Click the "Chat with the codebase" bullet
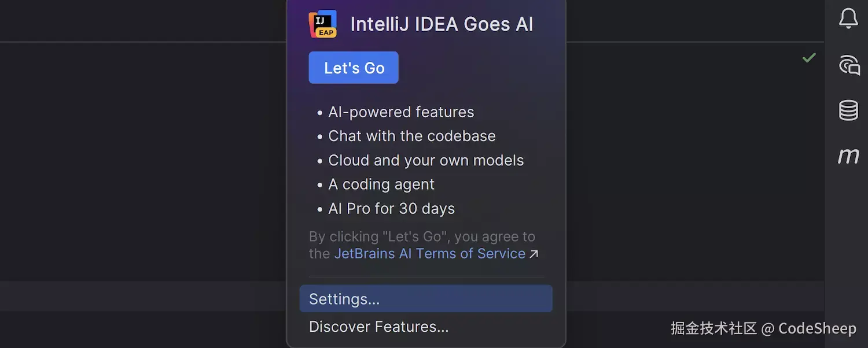Viewport: 868px width, 348px height. click(411, 136)
